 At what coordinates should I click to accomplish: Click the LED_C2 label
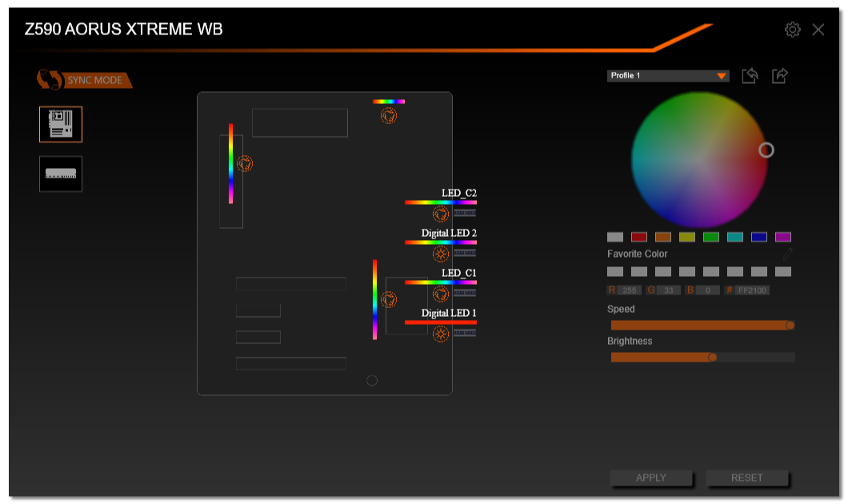[458, 193]
